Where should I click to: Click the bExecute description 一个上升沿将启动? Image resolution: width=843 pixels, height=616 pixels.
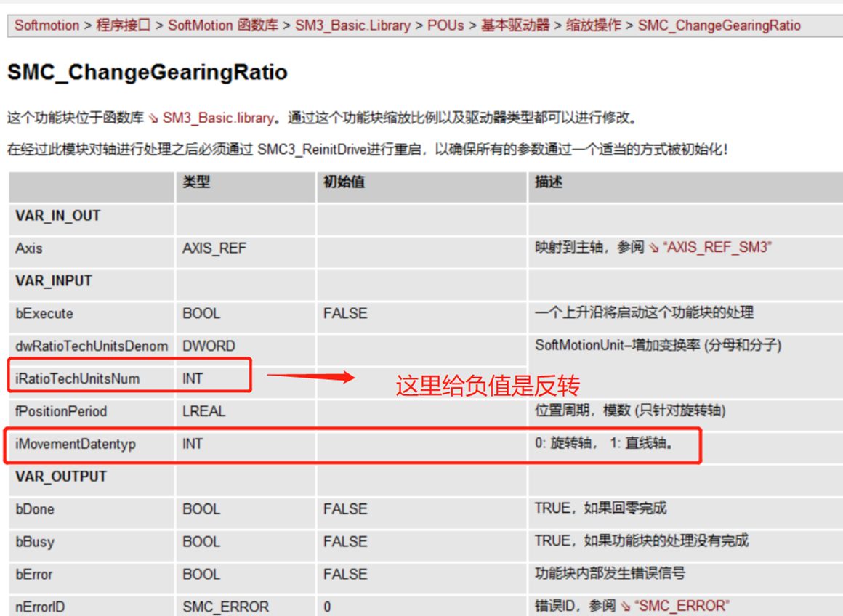click(x=644, y=313)
